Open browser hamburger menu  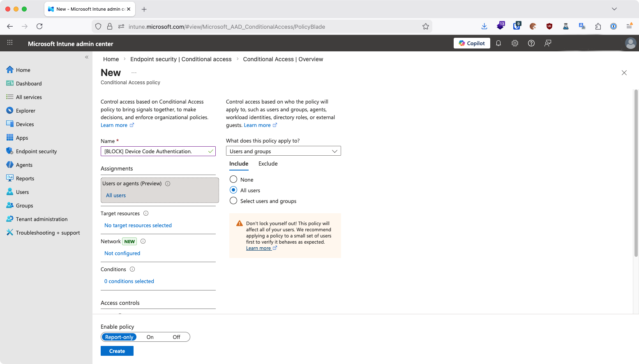[629, 26]
